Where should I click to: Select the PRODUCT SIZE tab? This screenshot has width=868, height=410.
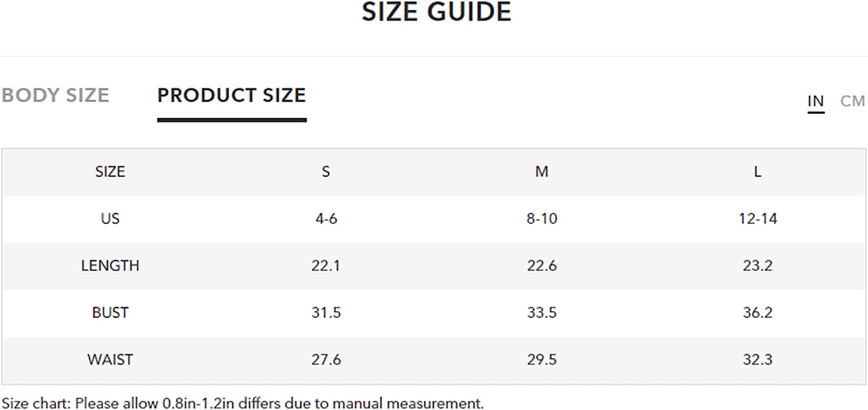(x=231, y=96)
